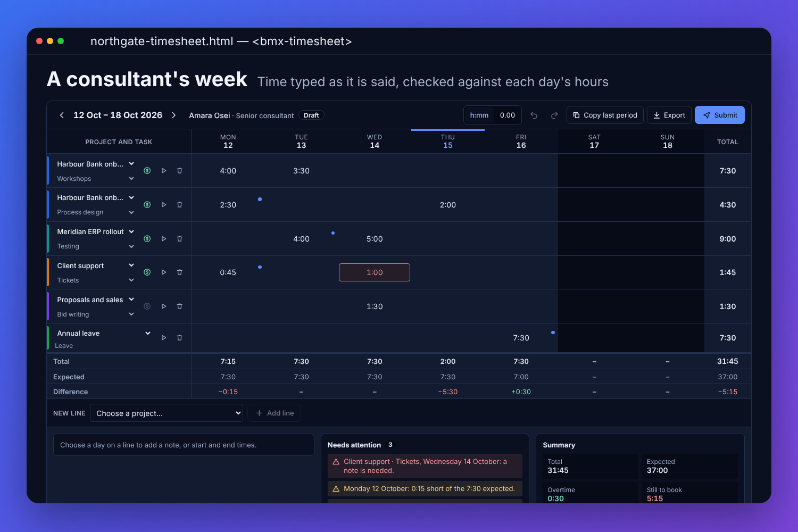Go to the next week
This screenshot has height=532, width=798.
tap(173, 115)
